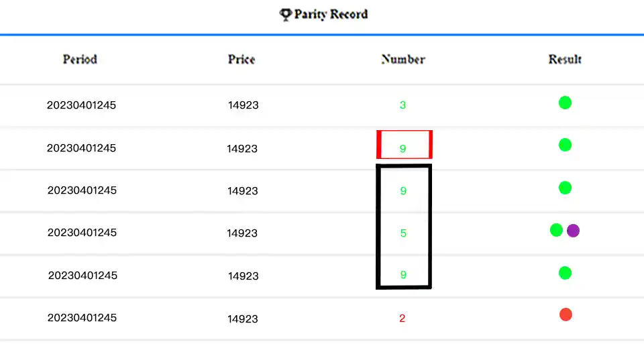Click the purple result dot
This screenshot has height=346, width=644.
pyautogui.click(x=573, y=231)
